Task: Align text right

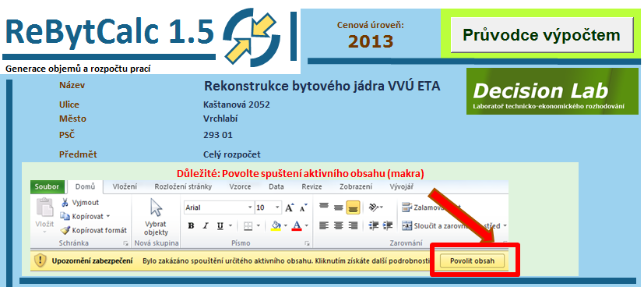Action: (x=353, y=225)
